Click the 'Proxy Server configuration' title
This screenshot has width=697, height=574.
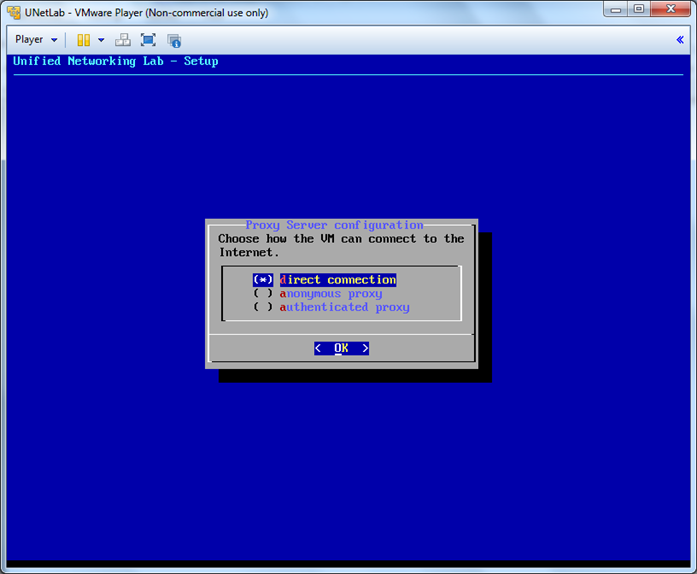tap(334, 225)
